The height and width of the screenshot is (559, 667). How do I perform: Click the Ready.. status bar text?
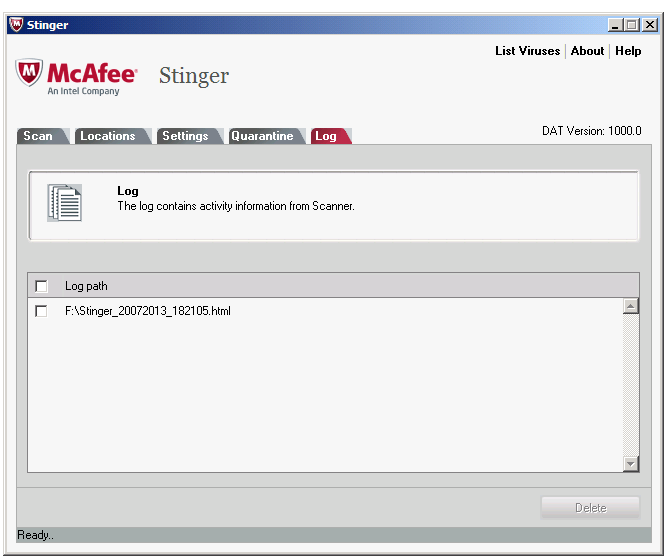tap(35, 535)
